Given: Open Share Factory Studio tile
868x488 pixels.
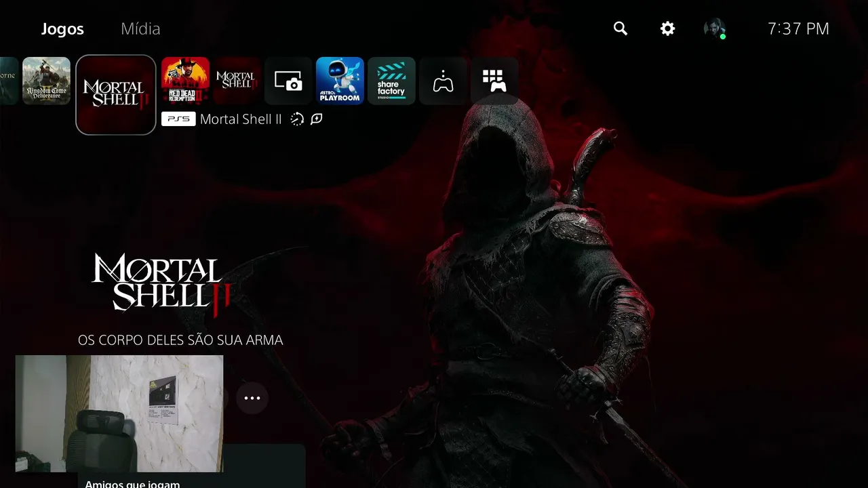Looking at the screenshot, I should pyautogui.click(x=391, y=81).
